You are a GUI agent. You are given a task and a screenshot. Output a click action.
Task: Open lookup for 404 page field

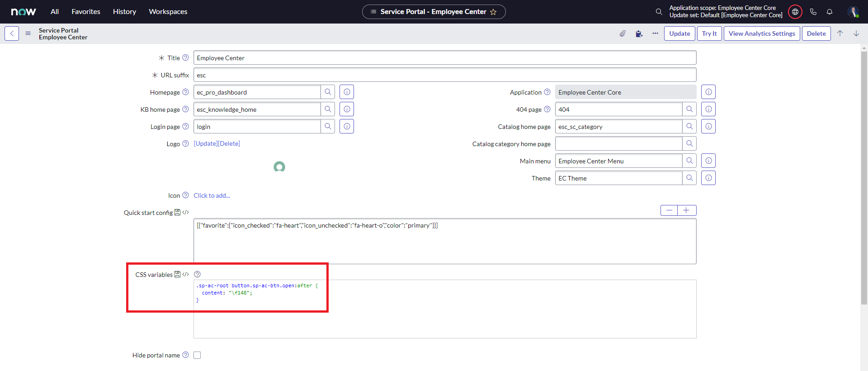pos(689,109)
